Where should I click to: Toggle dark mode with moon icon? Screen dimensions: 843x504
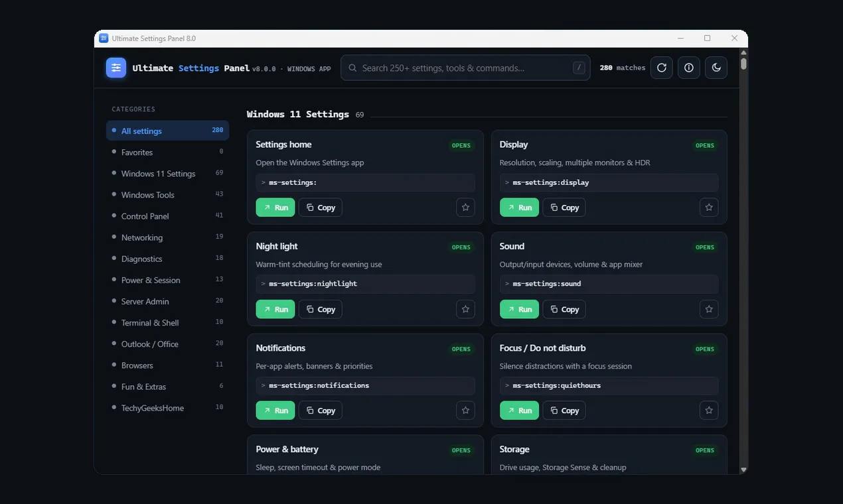tap(716, 68)
